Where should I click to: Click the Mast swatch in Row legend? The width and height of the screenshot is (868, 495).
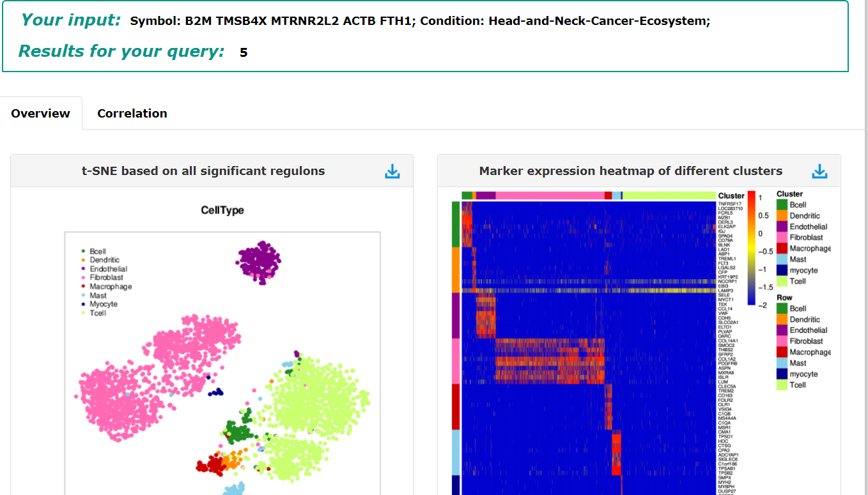coord(782,363)
